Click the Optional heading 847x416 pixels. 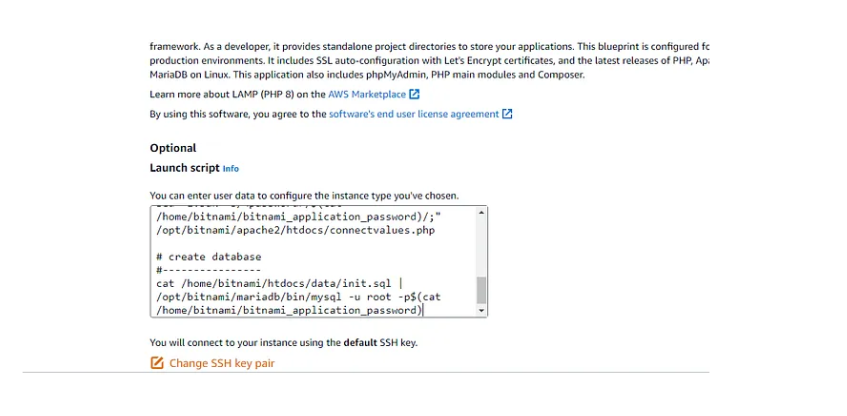tap(173, 148)
